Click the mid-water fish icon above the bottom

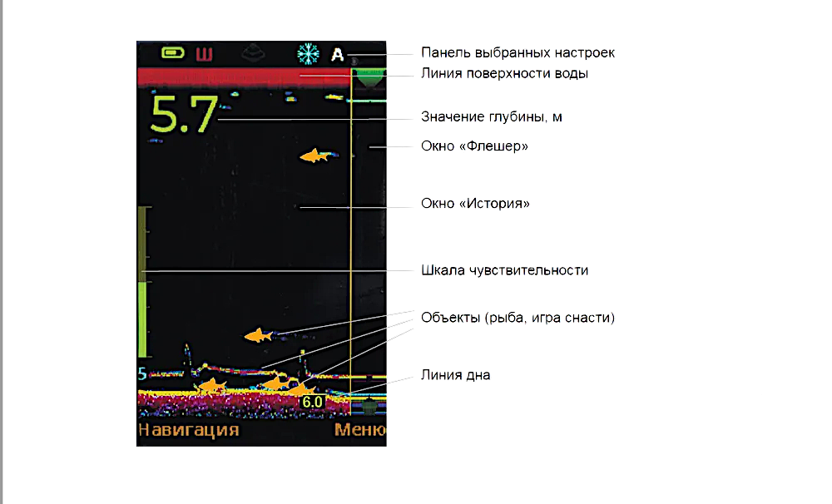tap(258, 336)
